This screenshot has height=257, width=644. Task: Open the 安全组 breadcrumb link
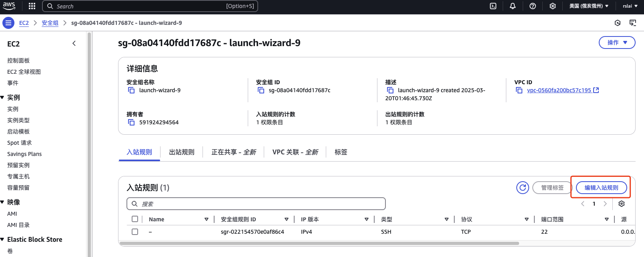click(50, 23)
